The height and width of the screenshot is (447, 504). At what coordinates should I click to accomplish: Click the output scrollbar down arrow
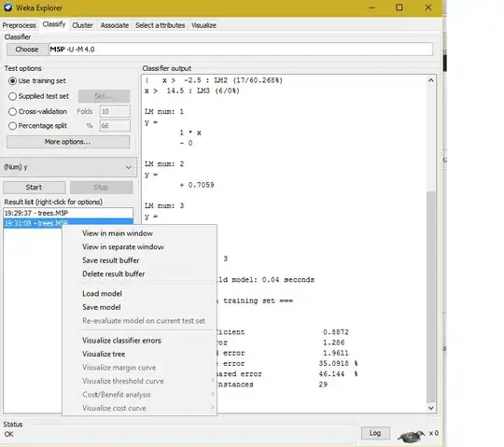pyautogui.click(x=431, y=408)
